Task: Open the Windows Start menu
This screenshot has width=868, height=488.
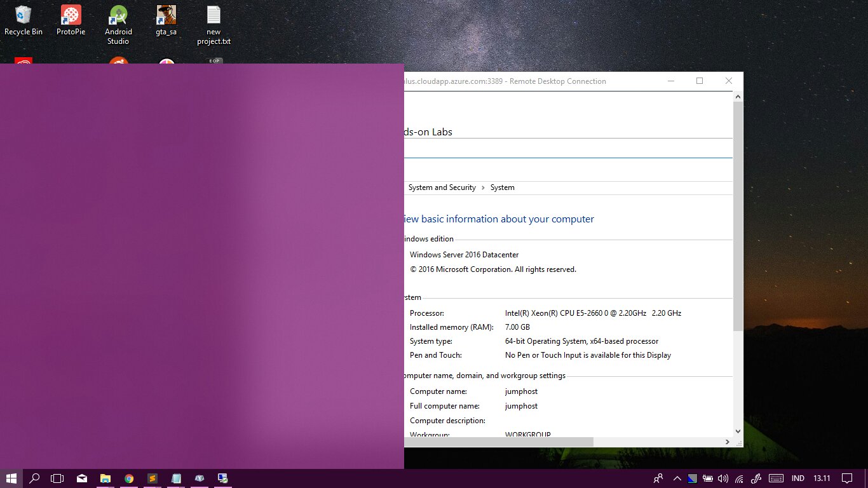Action: tap(11, 478)
